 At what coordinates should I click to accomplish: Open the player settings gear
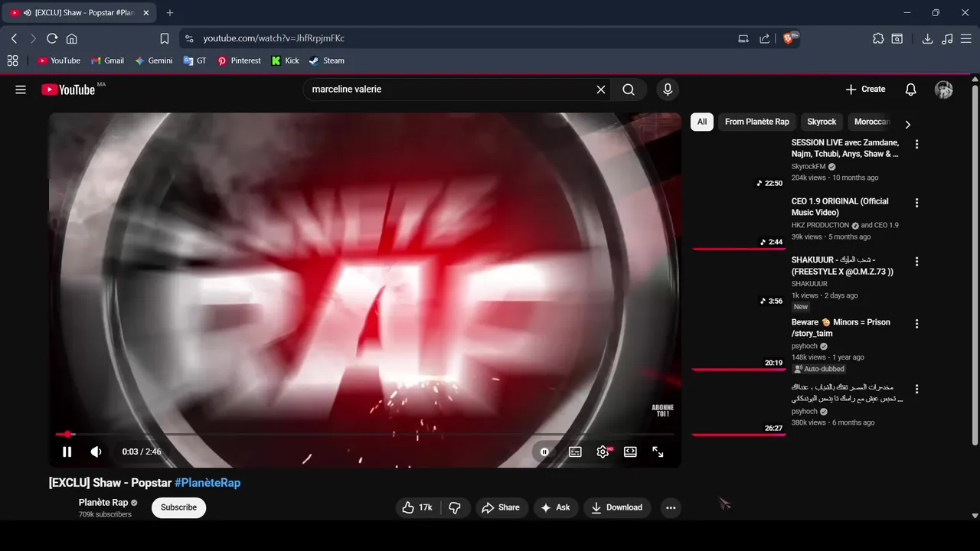(603, 452)
